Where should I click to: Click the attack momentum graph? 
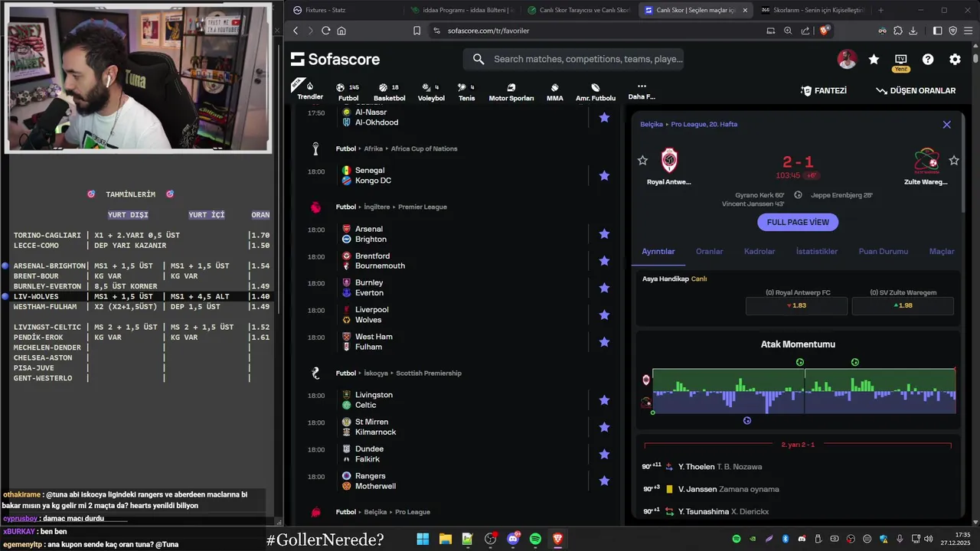click(x=804, y=391)
